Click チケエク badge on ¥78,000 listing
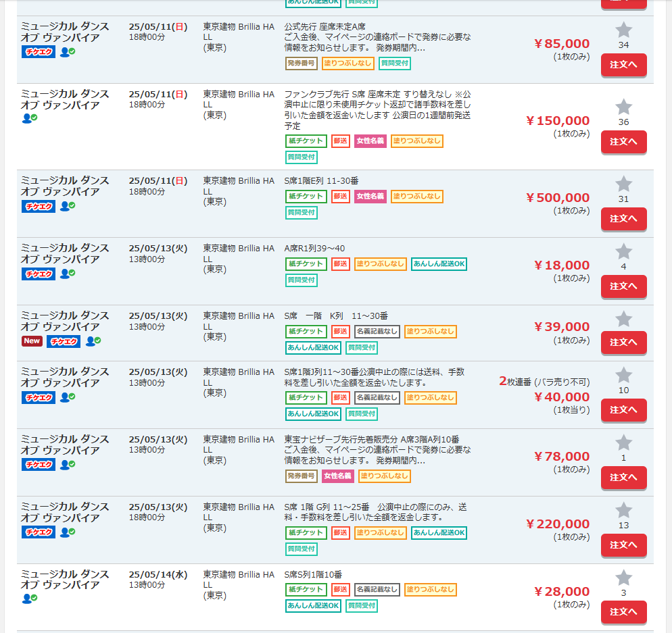This screenshot has width=672, height=633. click(x=39, y=465)
